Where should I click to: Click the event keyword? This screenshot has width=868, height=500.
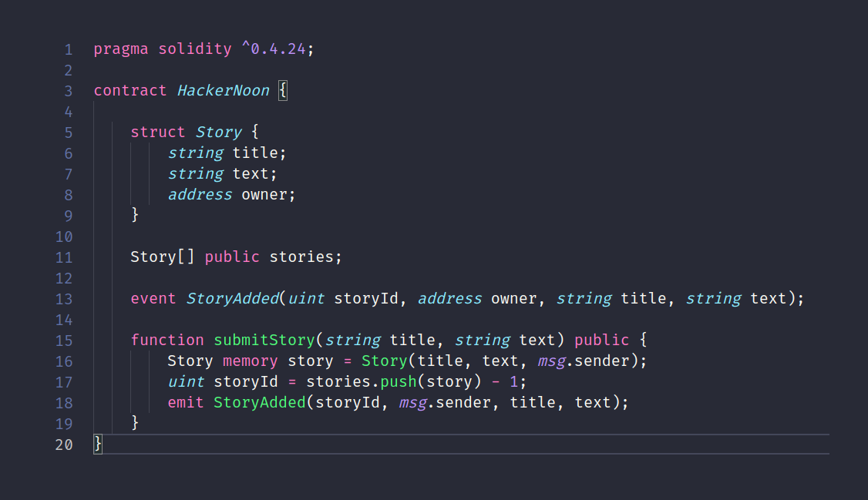153,299
